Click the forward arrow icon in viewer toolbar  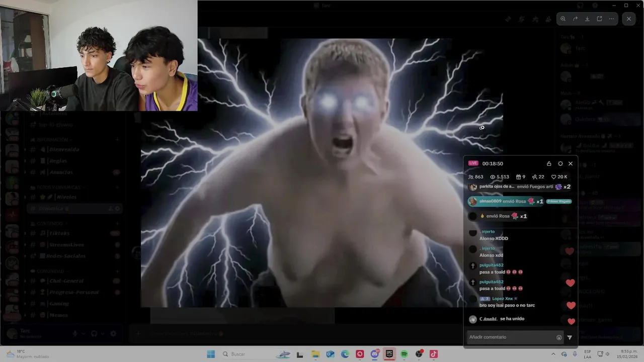[575, 19]
